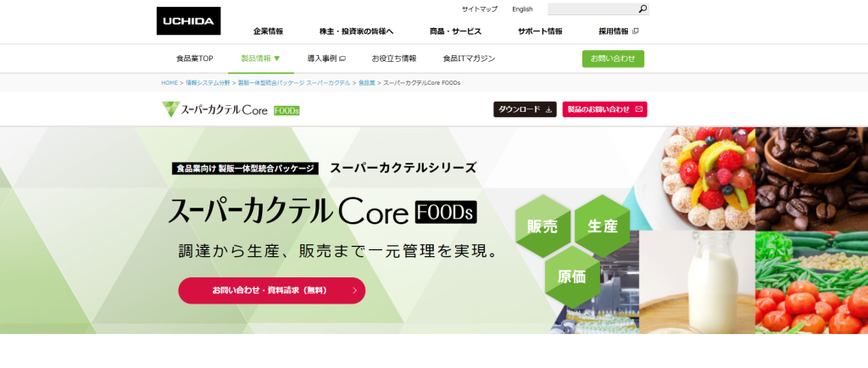Screen dimensions: 868x368
Task: Click the 食品業 breadcrumb link
Action: point(366,83)
